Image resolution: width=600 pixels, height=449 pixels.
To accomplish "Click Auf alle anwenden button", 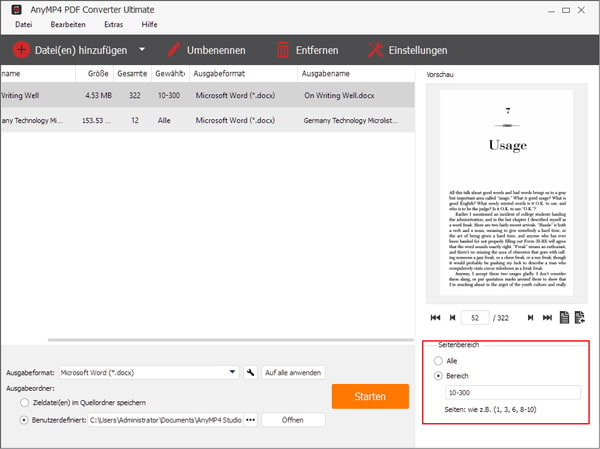I will click(293, 372).
